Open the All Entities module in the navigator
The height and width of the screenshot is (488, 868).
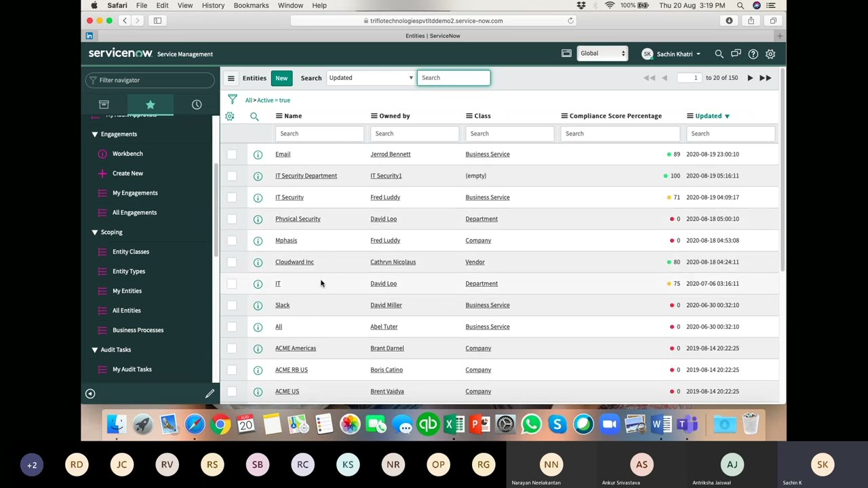pyautogui.click(x=127, y=310)
